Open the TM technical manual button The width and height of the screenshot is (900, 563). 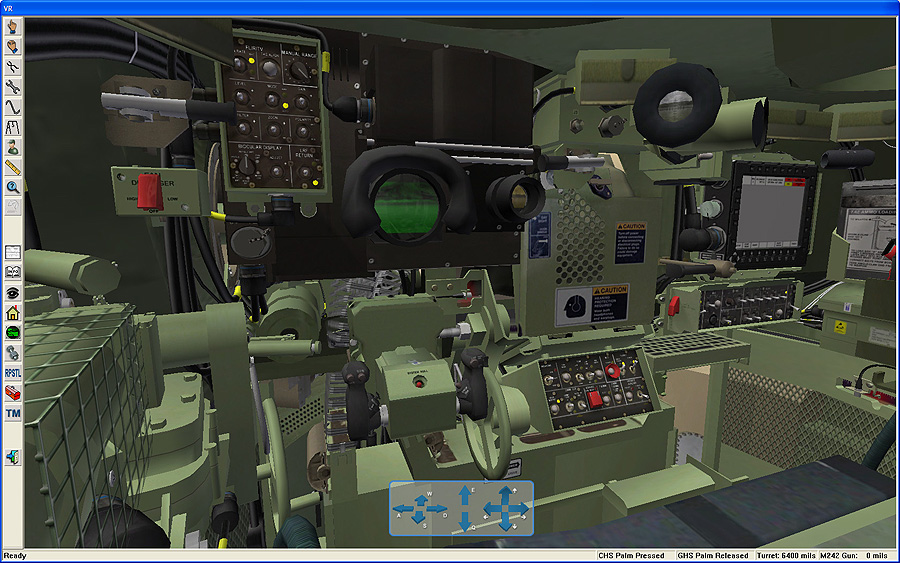[x=13, y=413]
